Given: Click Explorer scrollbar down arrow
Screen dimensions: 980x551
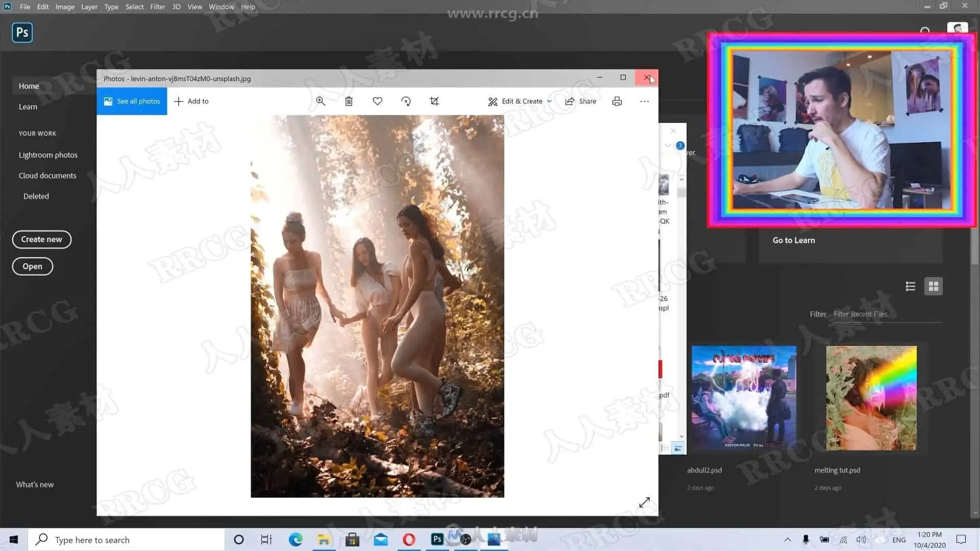Looking at the screenshot, I should [681, 436].
